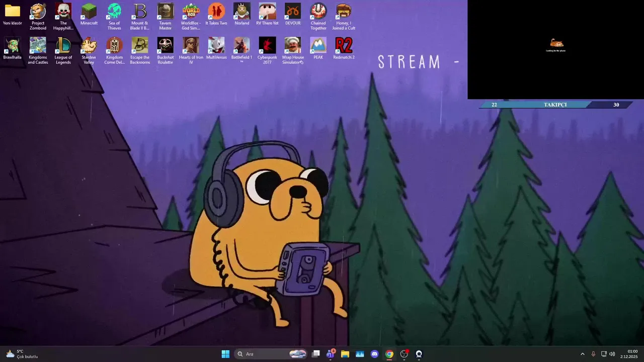Select Sea of Thieves shortcut

pyautogui.click(x=114, y=17)
